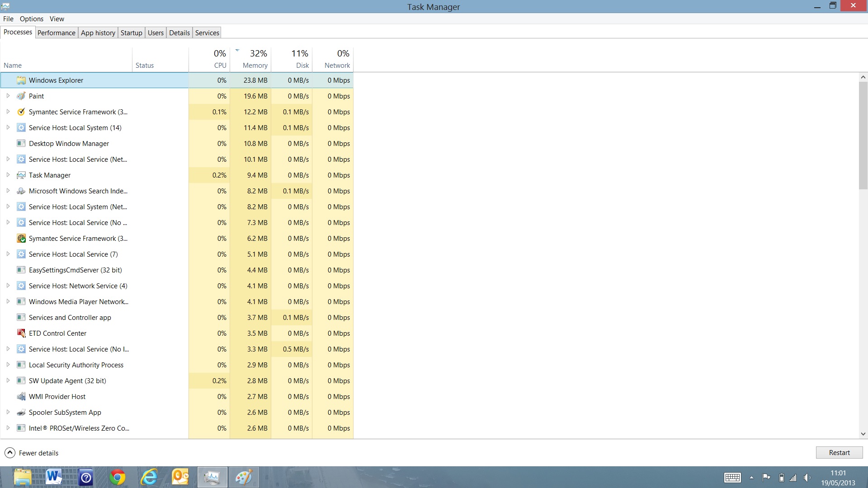
Task: Expand Service Host: Local System (14)
Action: 8,127
